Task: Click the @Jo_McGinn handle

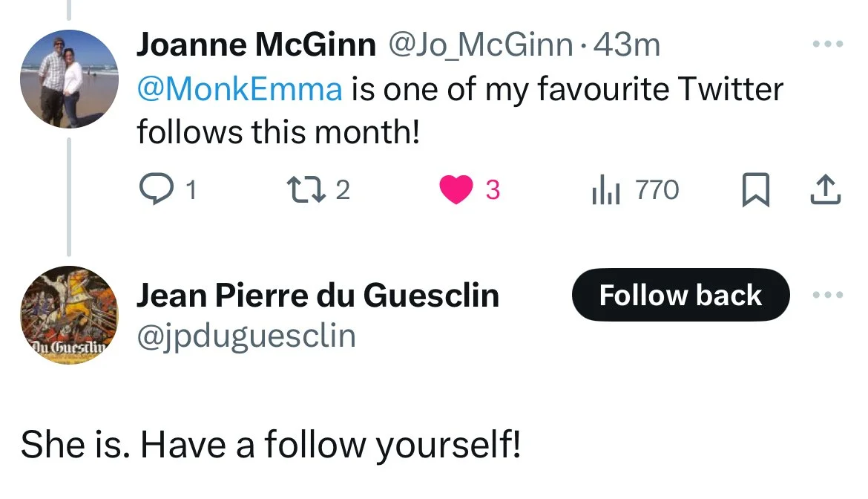Action: point(481,46)
